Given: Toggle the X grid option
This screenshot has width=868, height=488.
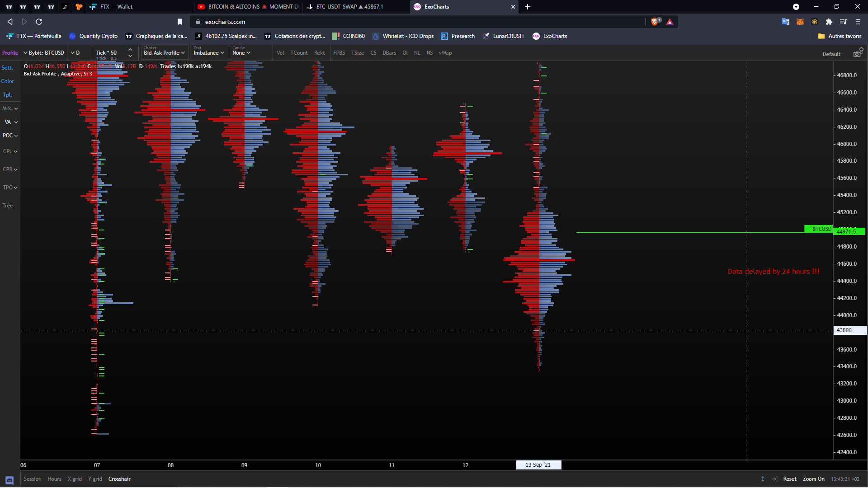Looking at the screenshot, I should coord(75,479).
